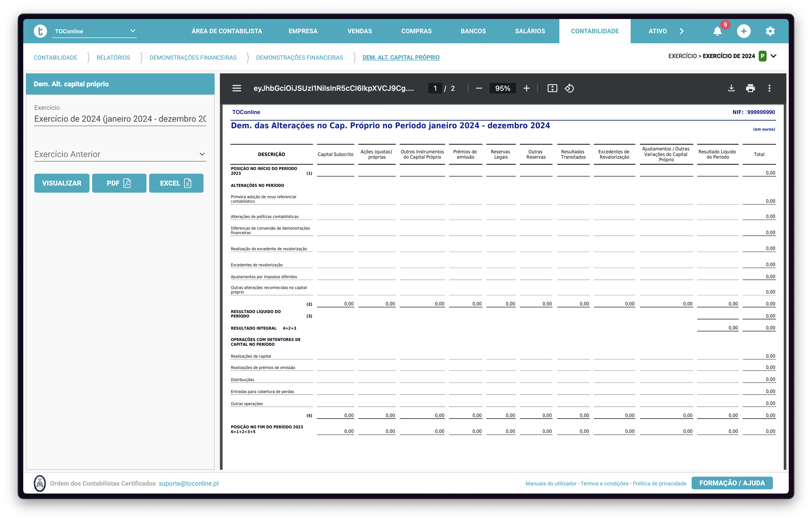Zoom out the PDF view
This screenshot has height=521, width=812.
(479, 88)
